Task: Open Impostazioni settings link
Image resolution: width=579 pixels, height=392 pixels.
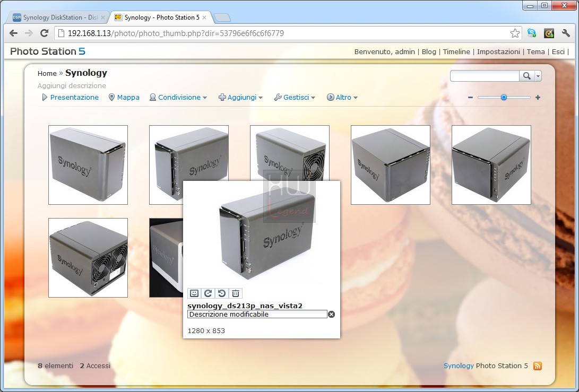Action: pos(498,51)
